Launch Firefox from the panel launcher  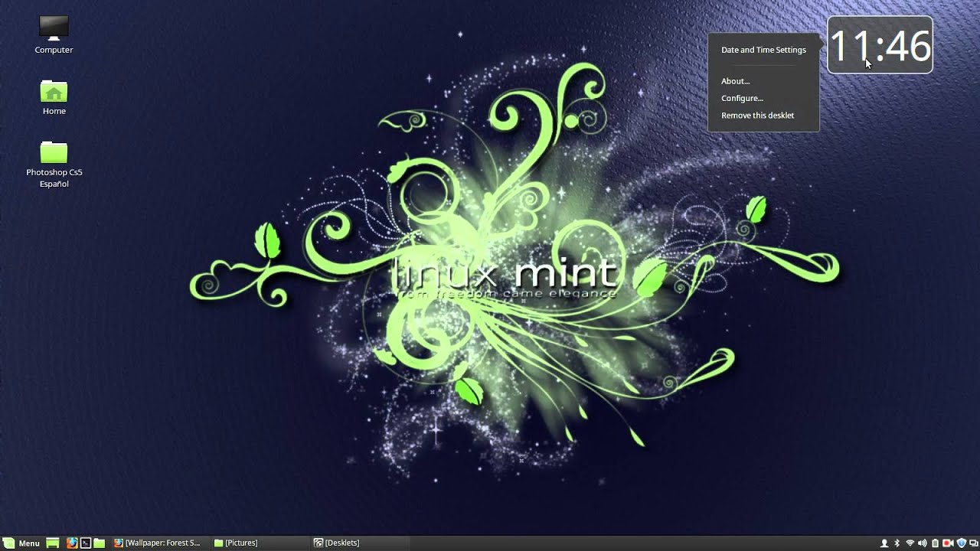point(72,543)
